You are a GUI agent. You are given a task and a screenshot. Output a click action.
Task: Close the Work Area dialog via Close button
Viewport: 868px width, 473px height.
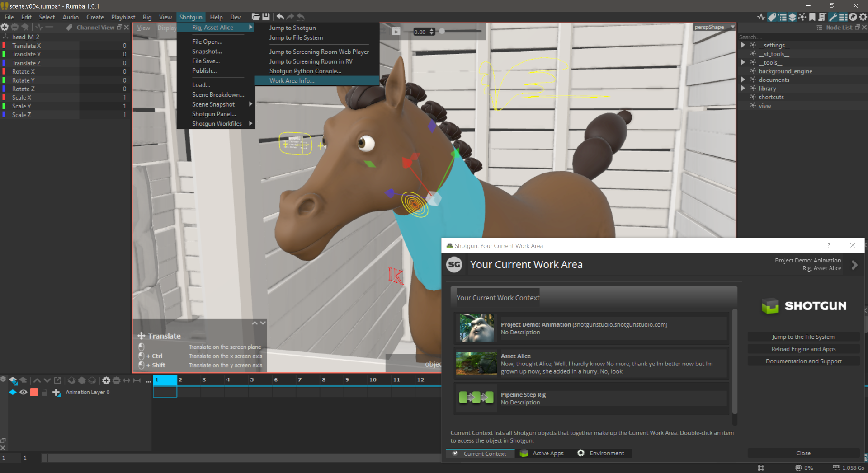point(803,453)
